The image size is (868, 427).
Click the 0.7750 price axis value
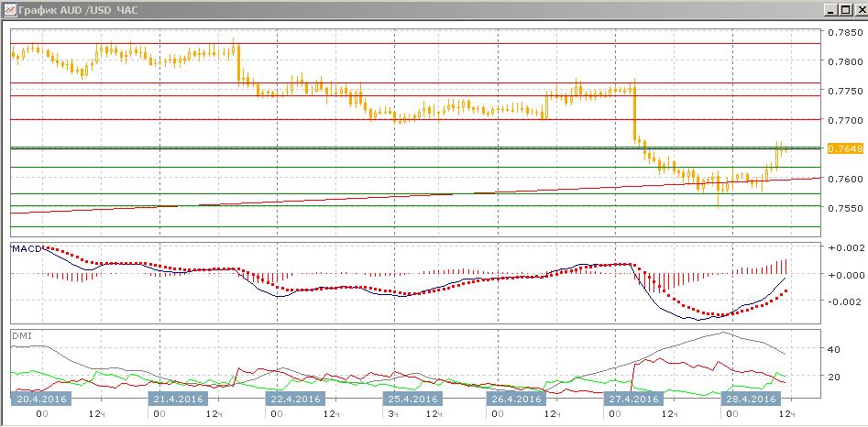click(x=845, y=92)
